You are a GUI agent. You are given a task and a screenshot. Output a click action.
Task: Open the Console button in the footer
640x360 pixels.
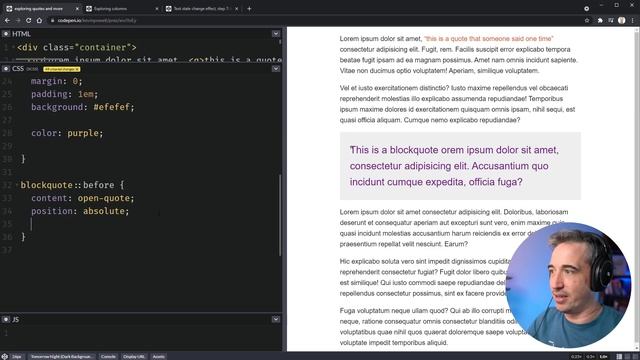coord(108,356)
